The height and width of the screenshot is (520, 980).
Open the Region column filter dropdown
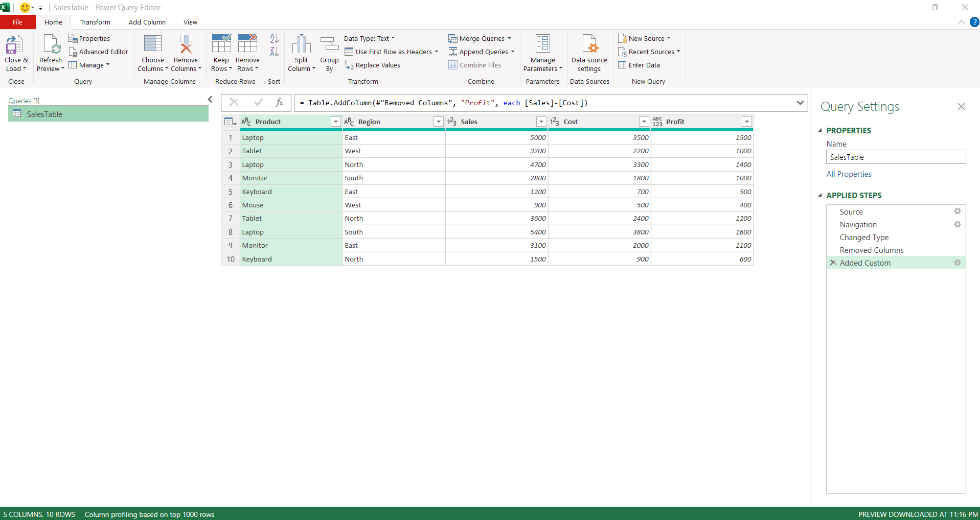pos(439,122)
